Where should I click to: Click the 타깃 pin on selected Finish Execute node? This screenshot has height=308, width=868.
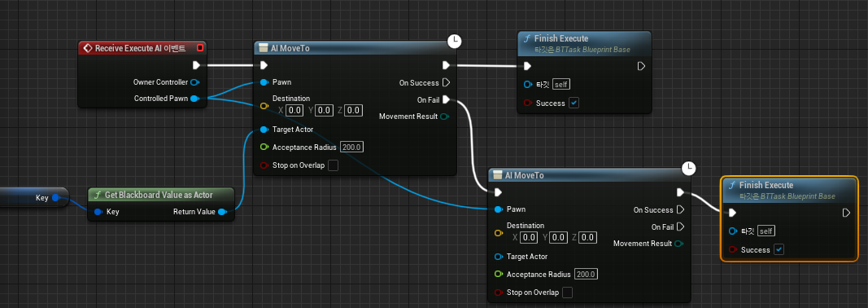pyautogui.click(x=733, y=231)
